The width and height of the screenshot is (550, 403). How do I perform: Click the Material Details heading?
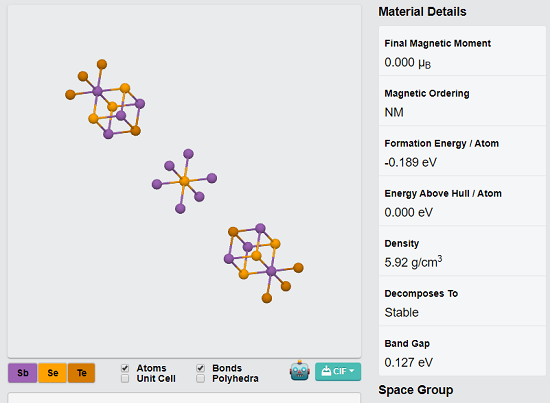tap(422, 12)
